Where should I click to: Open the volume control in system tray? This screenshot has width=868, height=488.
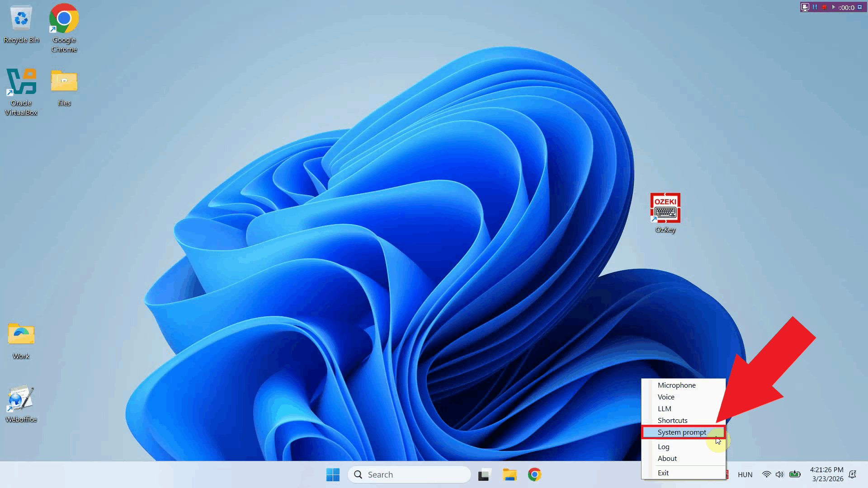click(x=780, y=474)
